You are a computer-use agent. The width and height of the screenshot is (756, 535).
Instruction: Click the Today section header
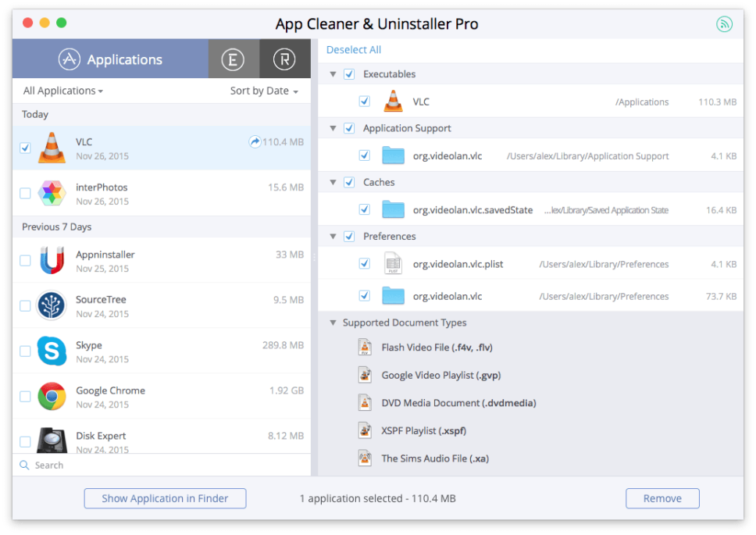click(162, 115)
